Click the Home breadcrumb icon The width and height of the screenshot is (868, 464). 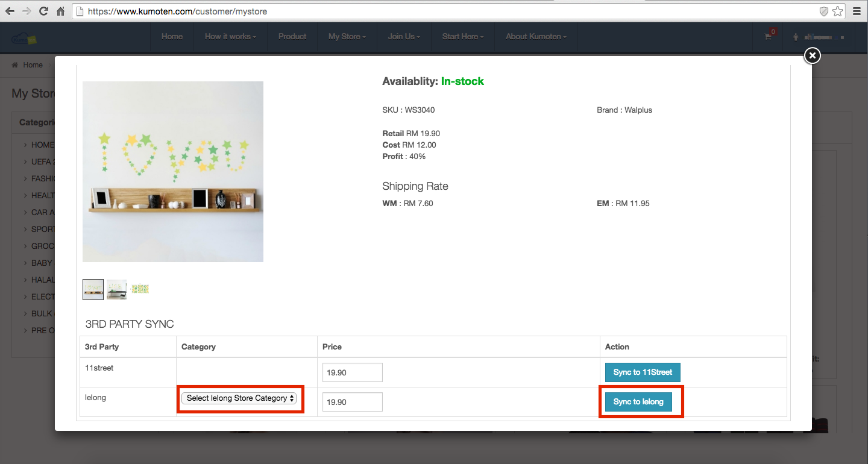tap(14, 65)
